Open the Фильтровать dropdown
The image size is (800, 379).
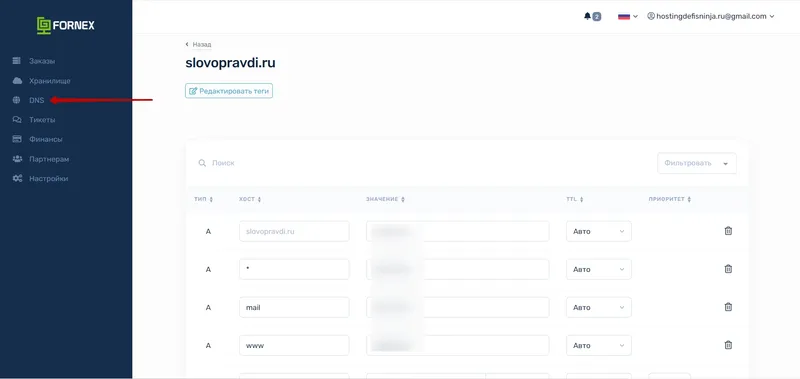coord(696,163)
